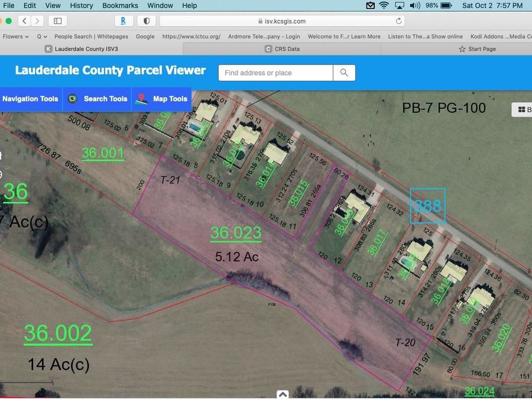Click the Map Tools pin icon
The height and width of the screenshot is (399, 532).
click(141, 99)
